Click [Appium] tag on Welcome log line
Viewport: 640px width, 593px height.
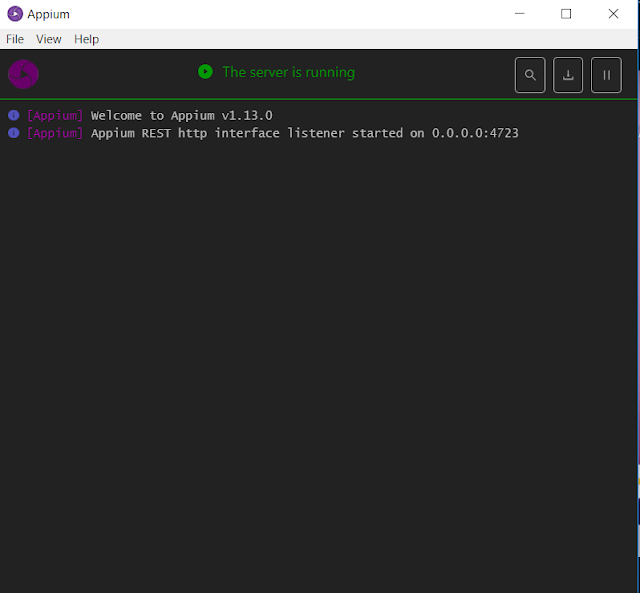(55, 115)
